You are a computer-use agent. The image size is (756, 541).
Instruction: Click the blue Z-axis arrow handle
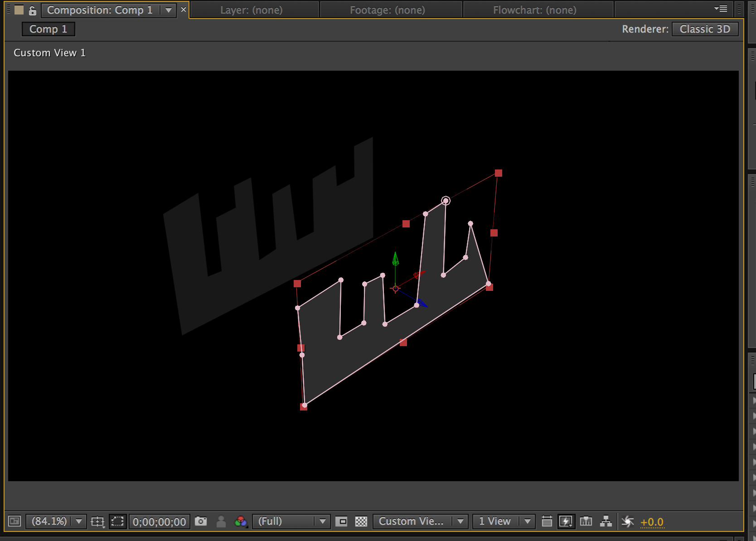click(x=422, y=303)
